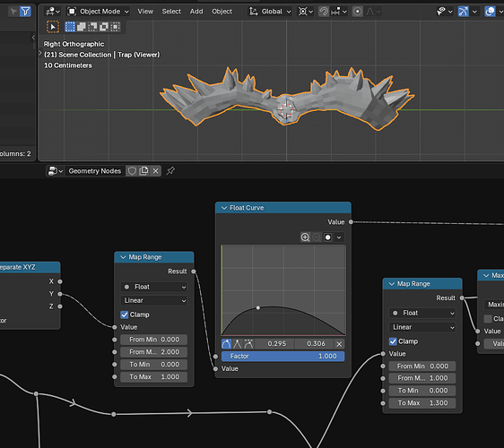The width and height of the screenshot is (504, 448).
Task: Click the grayed-out cursor icon beside the funnel filter
Action: coord(13,12)
